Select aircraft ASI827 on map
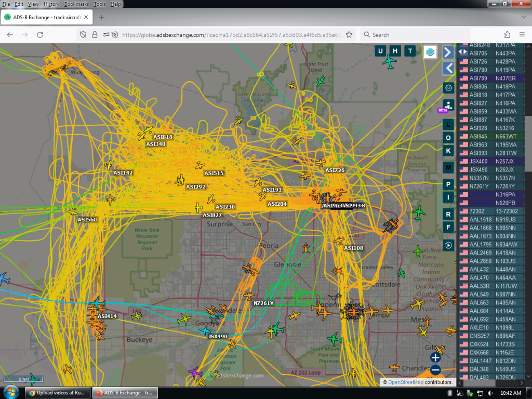Viewport: 532px width, 399px height. (x=199, y=207)
